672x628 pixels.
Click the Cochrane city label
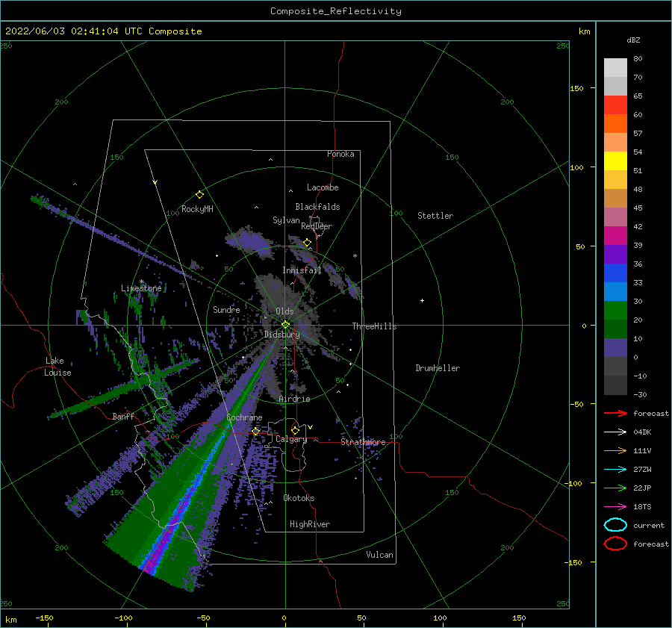point(244,417)
